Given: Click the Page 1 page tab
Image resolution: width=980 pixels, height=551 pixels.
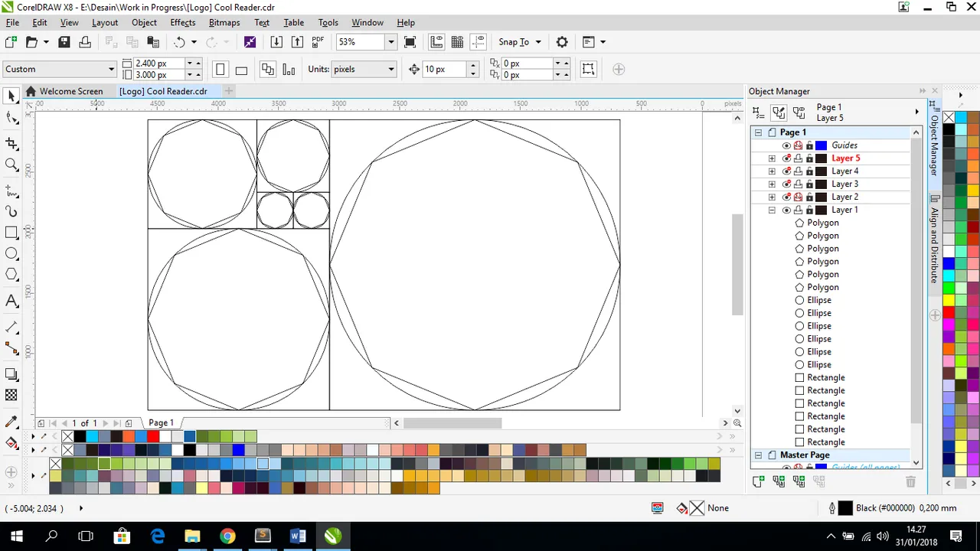Looking at the screenshot, I should (161, 422).
